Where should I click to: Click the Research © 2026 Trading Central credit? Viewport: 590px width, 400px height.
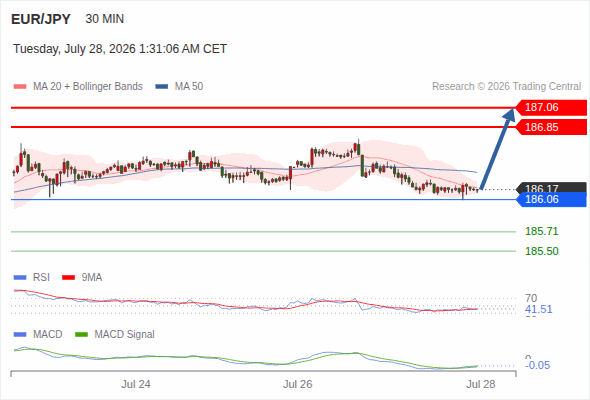506,87
